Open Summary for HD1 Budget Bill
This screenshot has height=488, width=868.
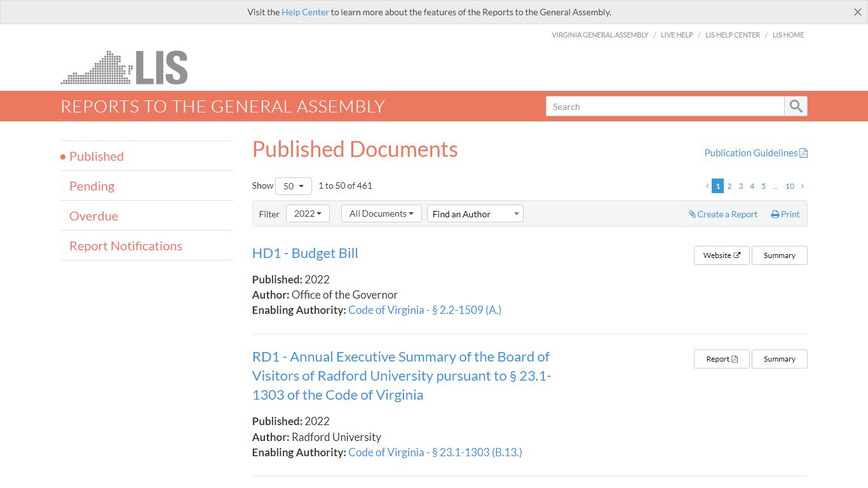(780, 255)
